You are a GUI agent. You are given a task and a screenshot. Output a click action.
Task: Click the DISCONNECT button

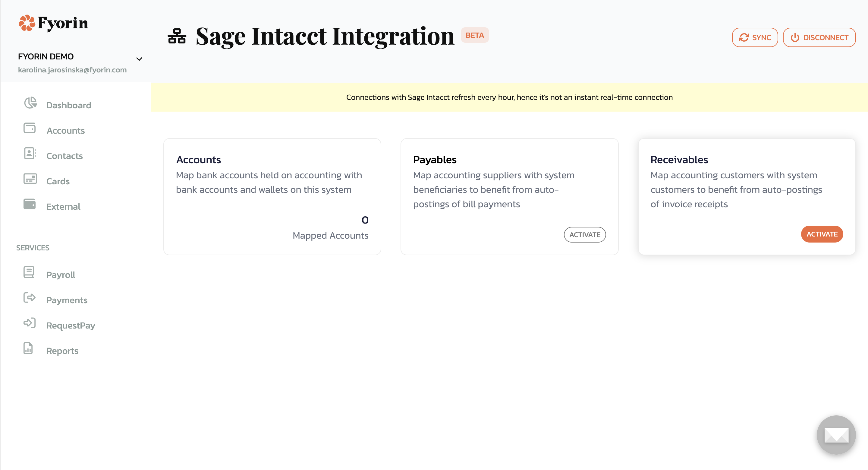pyautogui.click(x=819, y=37)
